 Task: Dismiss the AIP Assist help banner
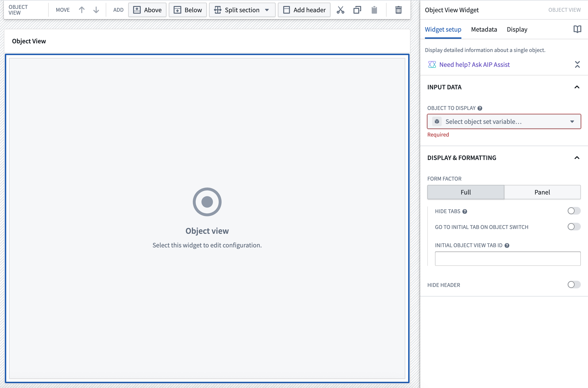click(577, 65)
